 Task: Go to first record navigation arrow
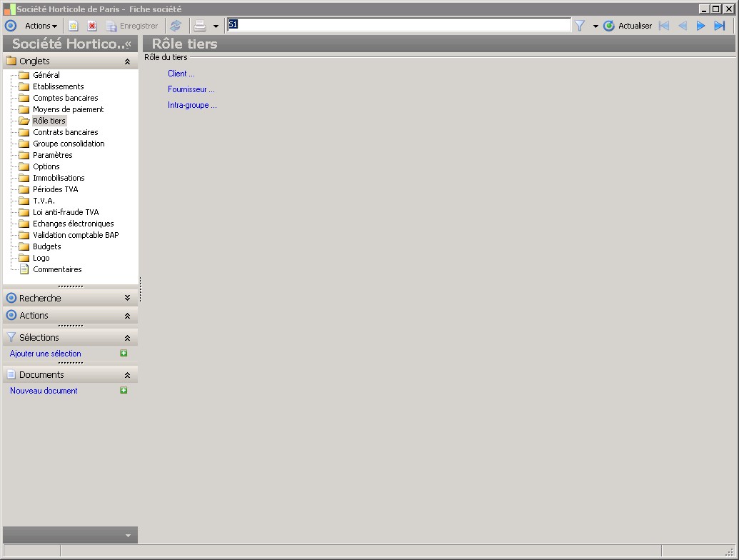(664, 26)
